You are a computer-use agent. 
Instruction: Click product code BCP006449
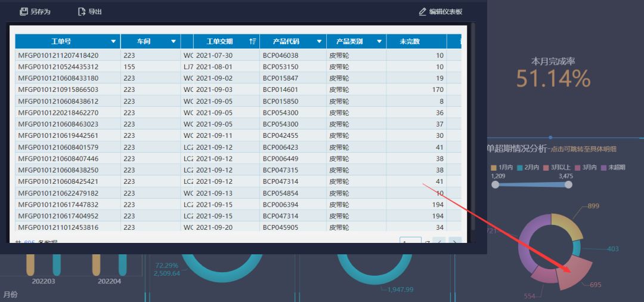pos(280,159)
